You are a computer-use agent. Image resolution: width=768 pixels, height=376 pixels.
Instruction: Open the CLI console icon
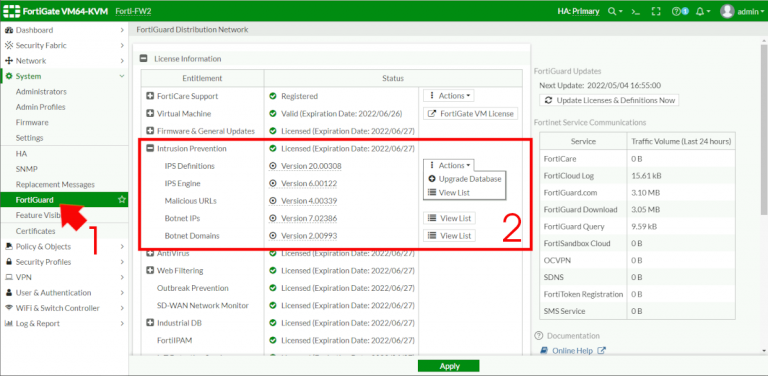[636, 11]
